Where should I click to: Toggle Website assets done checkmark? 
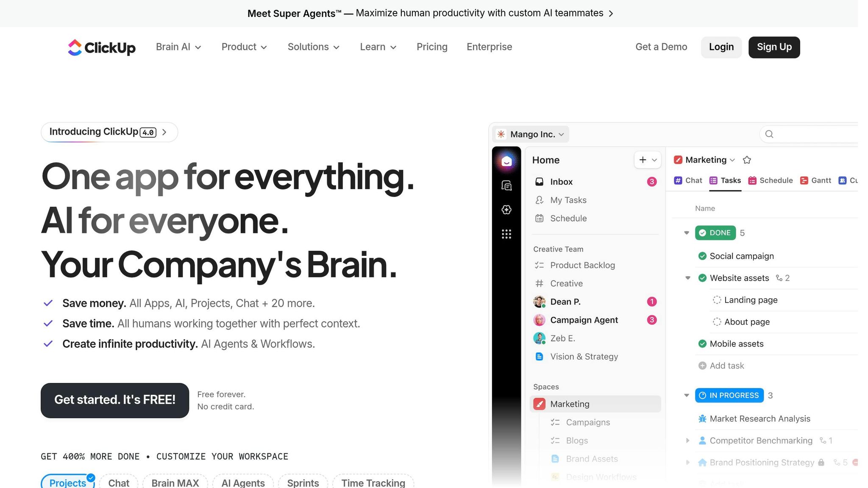coord(702,278)
